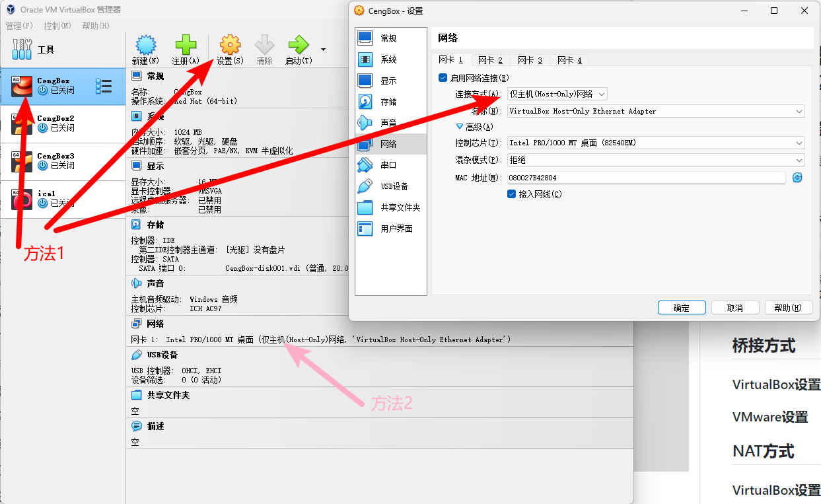The width and height of the screenshot is (821, 504).
Task: Click the 帮助(H) button in dialog
Action: coord(789,308)
